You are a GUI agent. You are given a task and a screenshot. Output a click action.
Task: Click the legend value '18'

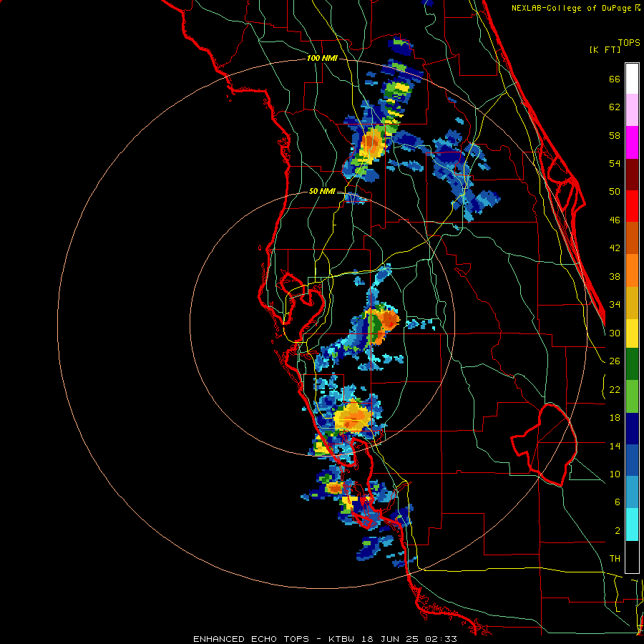click(615, 418)
